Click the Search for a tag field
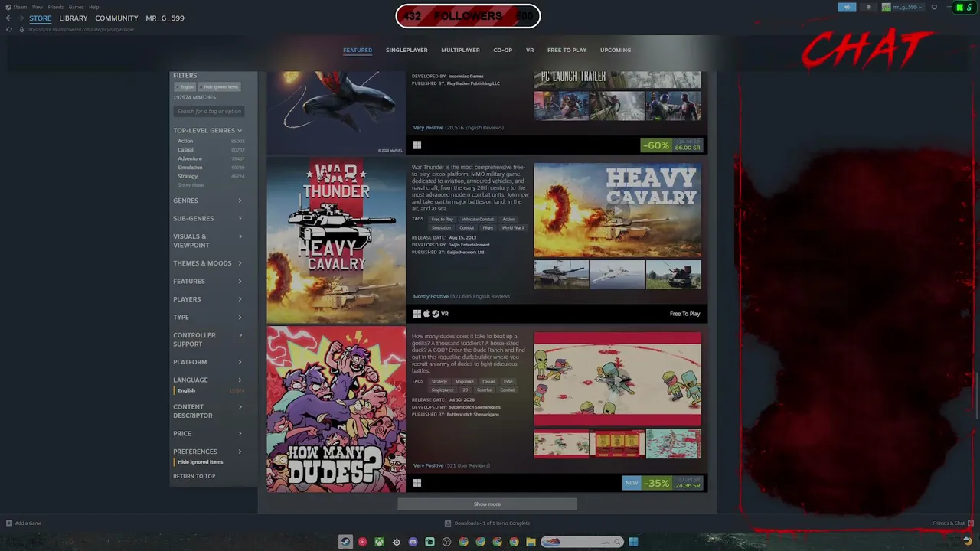Image resolution: width=980 pixels, height=551 pixels. (x=209, y=112)
